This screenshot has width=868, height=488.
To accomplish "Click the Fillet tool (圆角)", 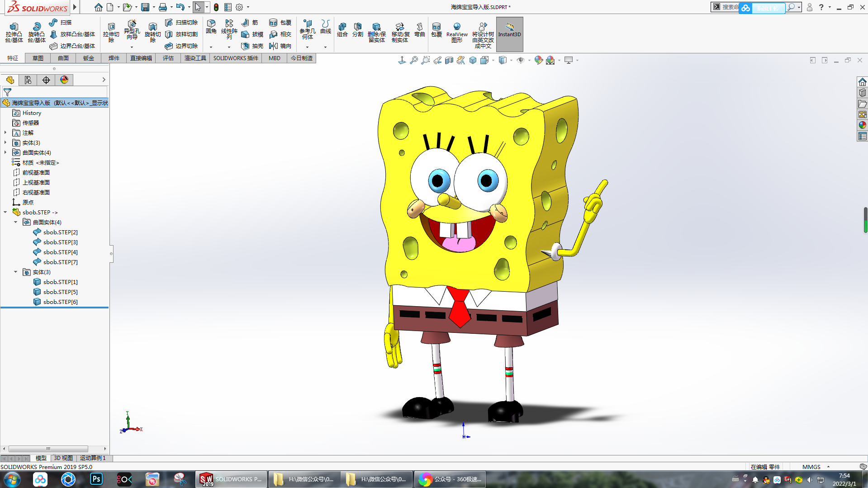I will [211, 27].
